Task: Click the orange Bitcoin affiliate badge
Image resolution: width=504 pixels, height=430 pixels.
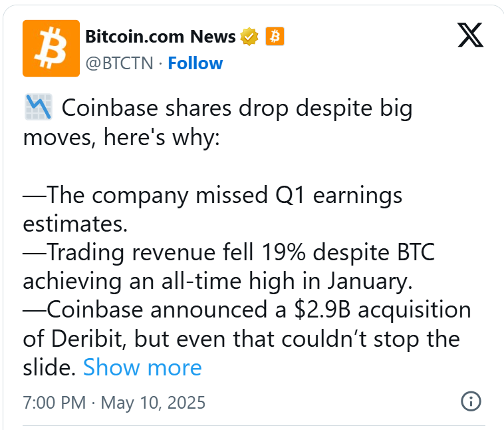Action: tap(275, 37)
